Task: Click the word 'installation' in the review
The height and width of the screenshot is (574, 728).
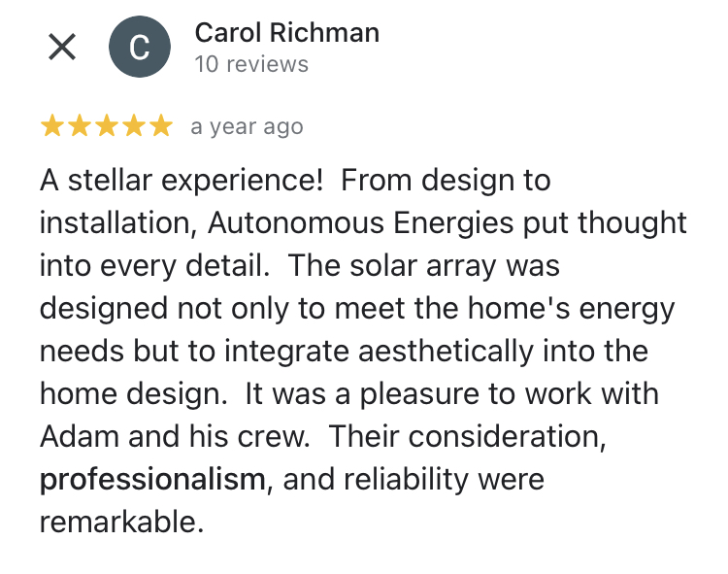Action: point(117,223)
